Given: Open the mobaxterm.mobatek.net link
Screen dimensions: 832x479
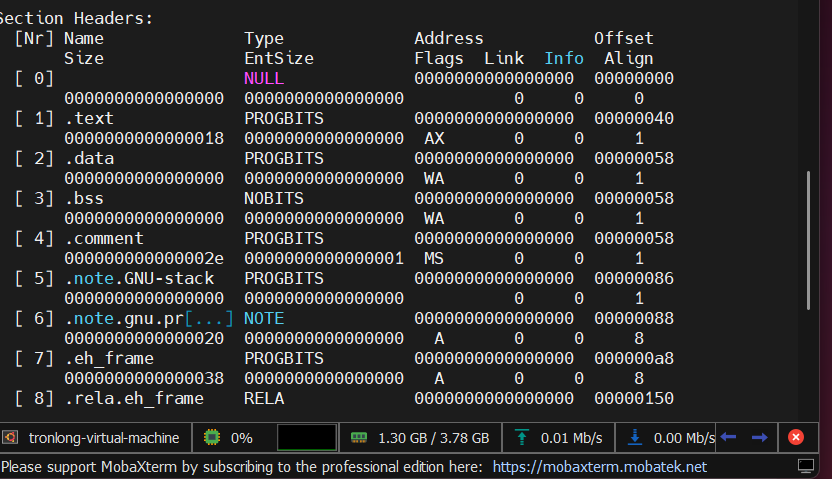Looking at the screenshot, I should pyautogui.click(x=600, y=467).
